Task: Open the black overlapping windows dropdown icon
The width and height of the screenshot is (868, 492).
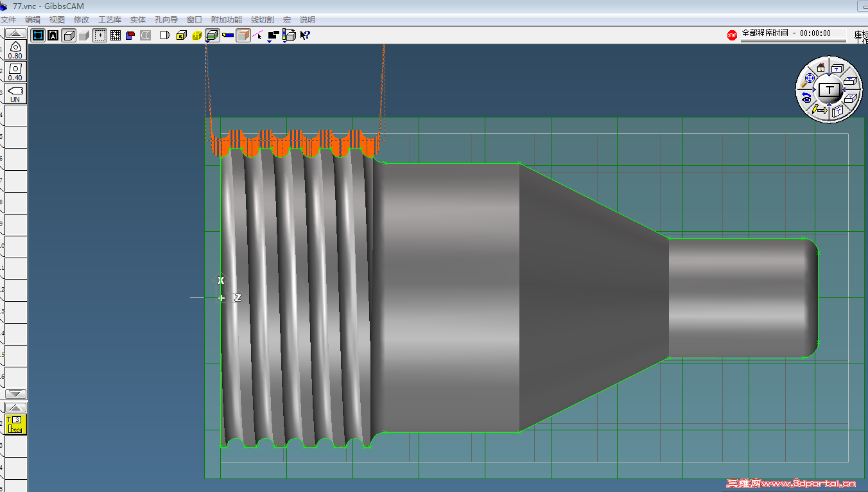Action: pos(273,35)
